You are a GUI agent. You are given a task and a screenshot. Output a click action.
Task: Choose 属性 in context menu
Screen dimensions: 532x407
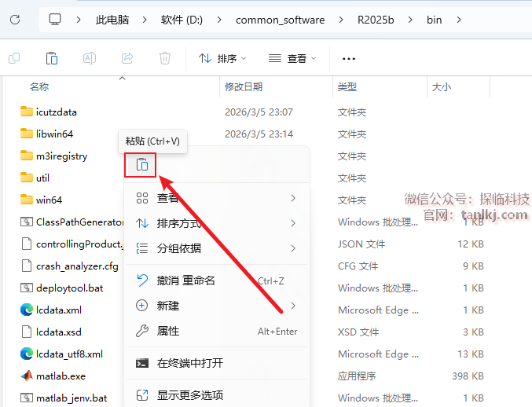(x=217, y=331)
